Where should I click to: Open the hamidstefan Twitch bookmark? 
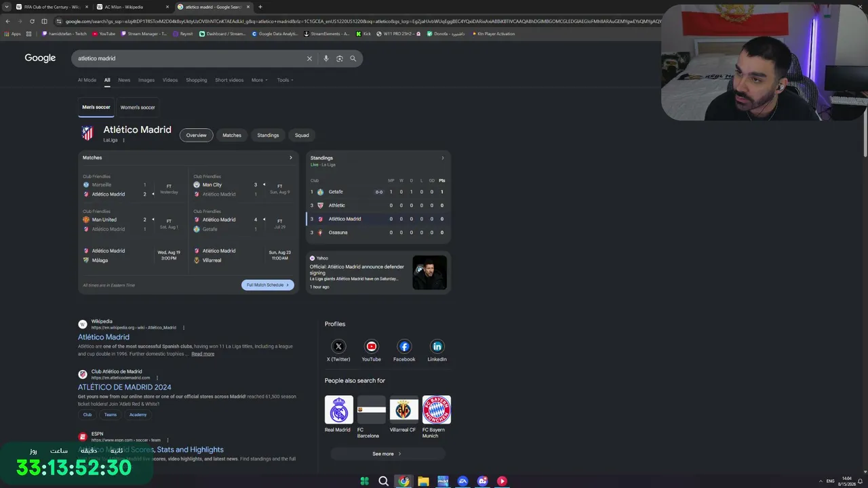pyautogui.click(x=64, y=34)
